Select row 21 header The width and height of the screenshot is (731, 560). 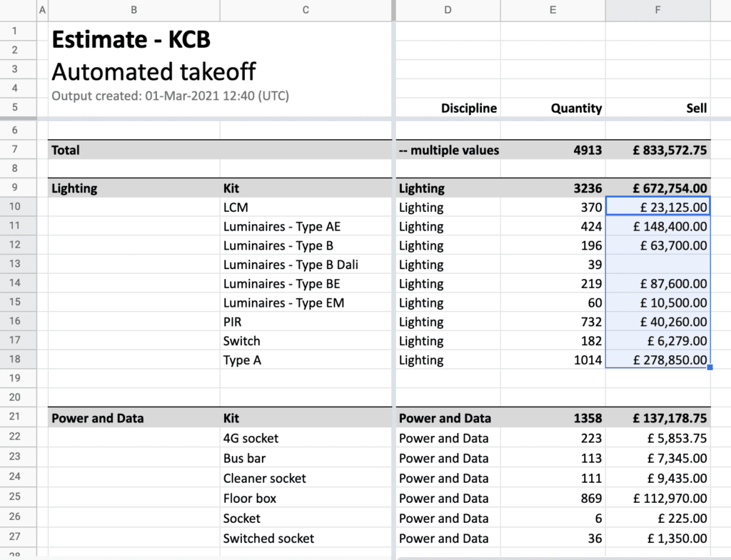point(15,416)
